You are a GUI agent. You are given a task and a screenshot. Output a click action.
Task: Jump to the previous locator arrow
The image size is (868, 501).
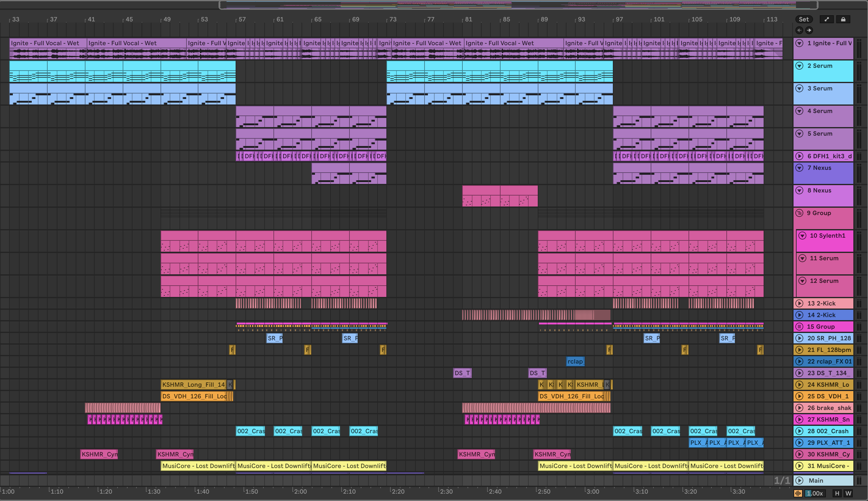800,30
